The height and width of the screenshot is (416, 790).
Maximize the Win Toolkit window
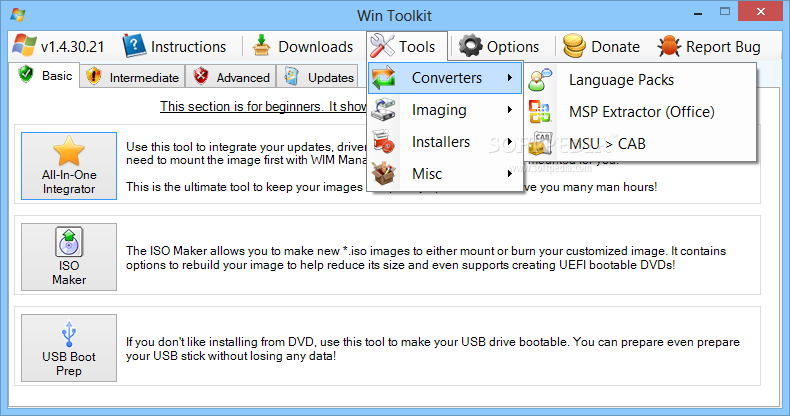pyautogui.click(x=725, y=11)
